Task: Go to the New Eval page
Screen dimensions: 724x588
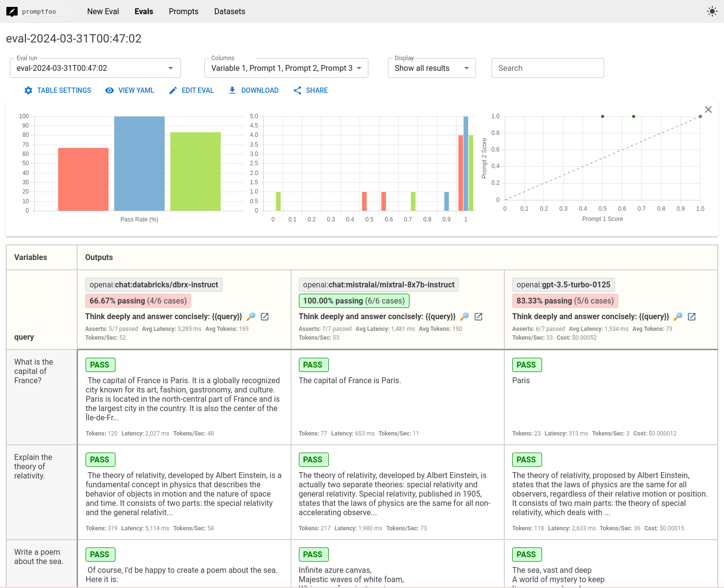Action: click(x=103, y=11)
